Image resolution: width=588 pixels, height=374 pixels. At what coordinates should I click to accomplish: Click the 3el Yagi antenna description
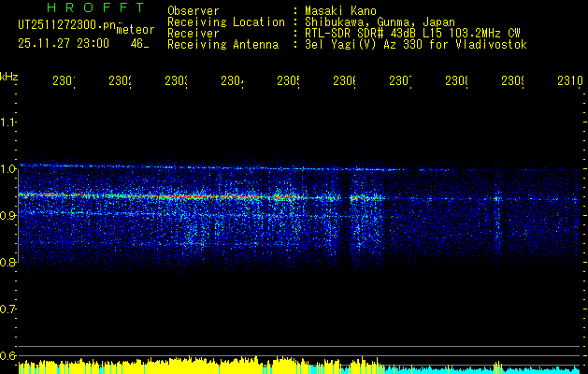tap(416, 45)
